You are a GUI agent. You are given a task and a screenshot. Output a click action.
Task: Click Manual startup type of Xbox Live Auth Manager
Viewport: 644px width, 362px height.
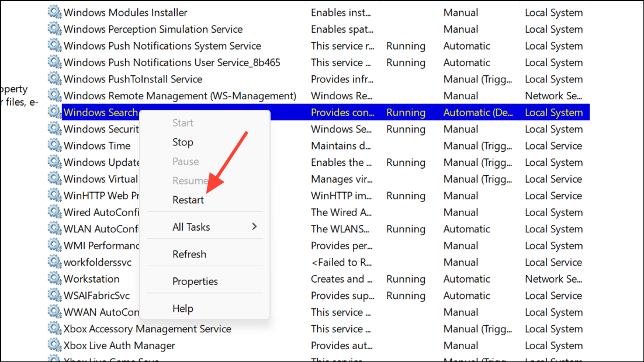[461, 346]
